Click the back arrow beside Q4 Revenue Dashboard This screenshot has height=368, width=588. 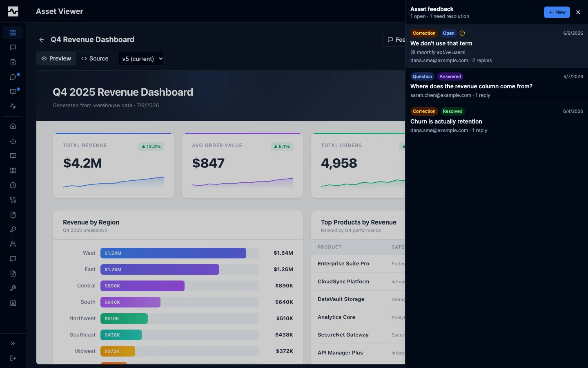pos(42,40)
